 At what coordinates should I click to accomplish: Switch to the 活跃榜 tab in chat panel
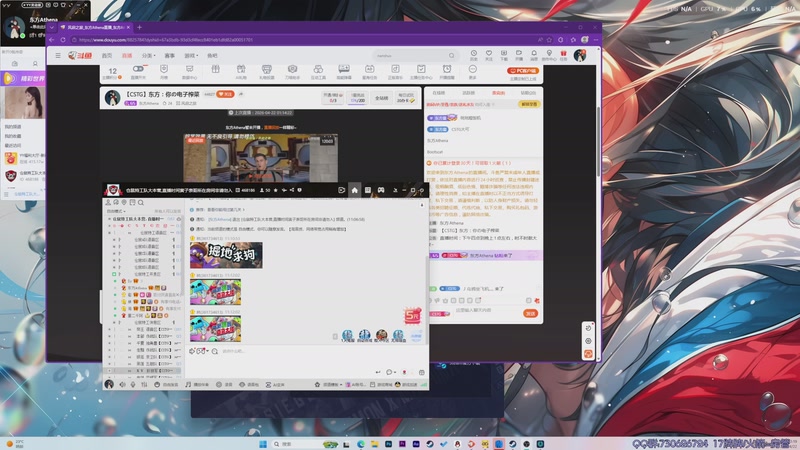pyautogui.click(x=468, y=93)
